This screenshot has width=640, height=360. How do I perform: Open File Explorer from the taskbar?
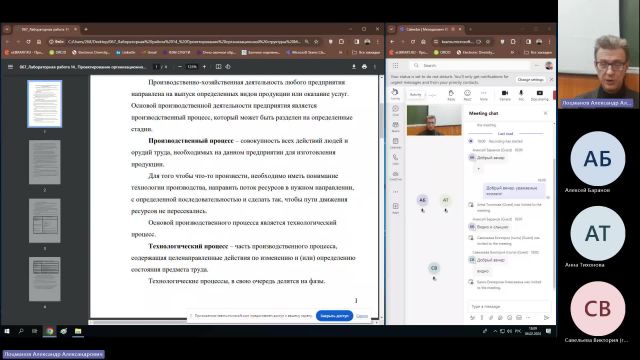click(78, 331)
